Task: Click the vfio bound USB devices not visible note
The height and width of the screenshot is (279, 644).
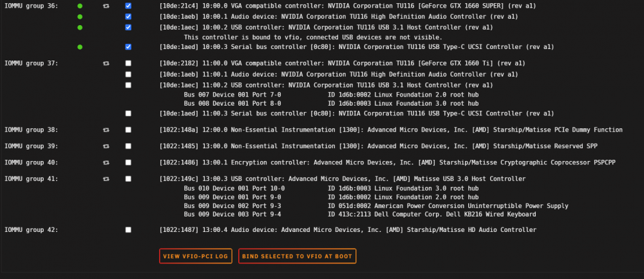Action: [313, 37]
